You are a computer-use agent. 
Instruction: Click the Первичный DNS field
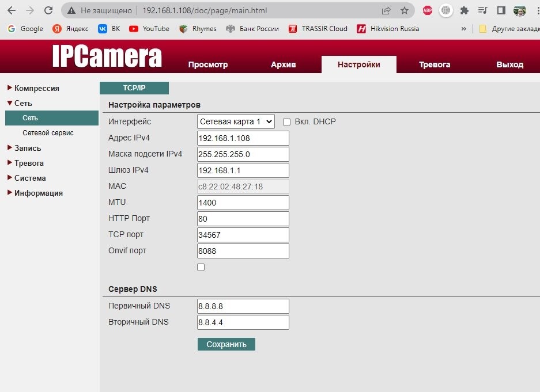click(243, 306)
